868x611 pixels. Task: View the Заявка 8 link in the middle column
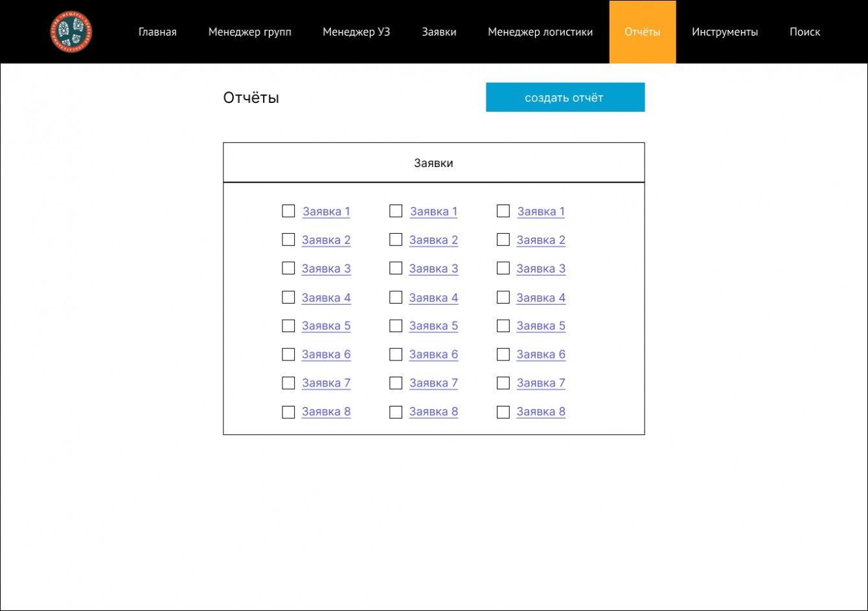click(x=434, y=412)
